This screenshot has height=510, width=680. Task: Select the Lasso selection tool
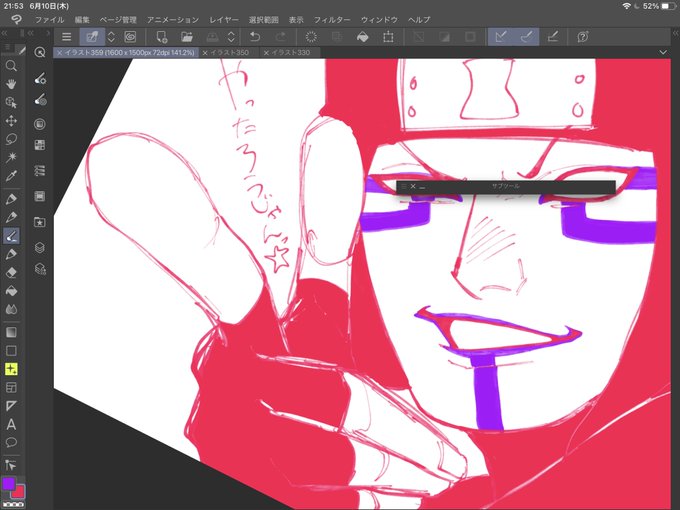click(11, 139)
